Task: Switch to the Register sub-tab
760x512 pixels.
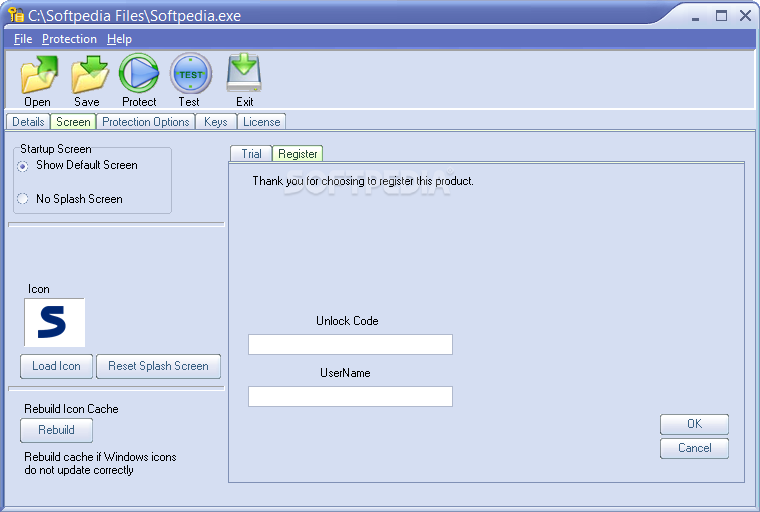Action: [x=298, y=154]
